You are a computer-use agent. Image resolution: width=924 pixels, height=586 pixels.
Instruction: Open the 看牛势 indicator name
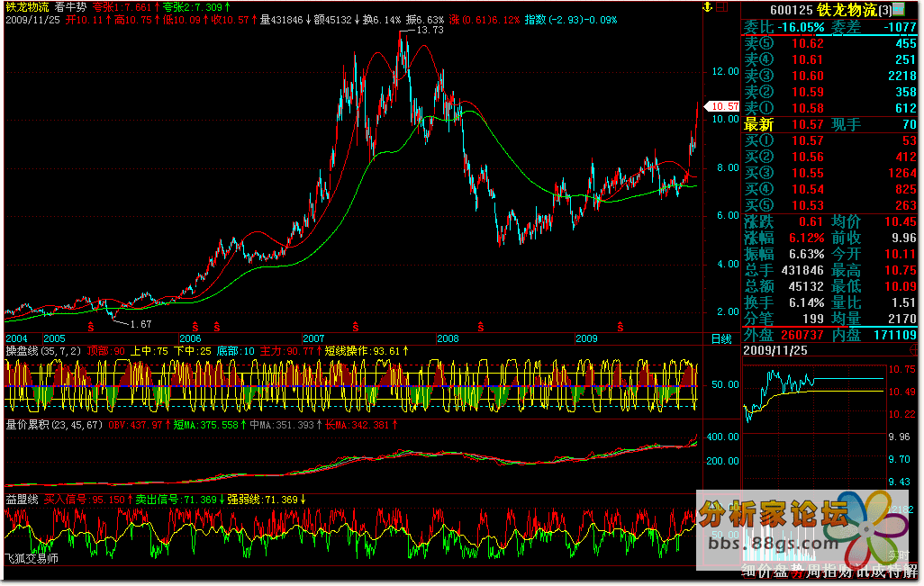72,6
